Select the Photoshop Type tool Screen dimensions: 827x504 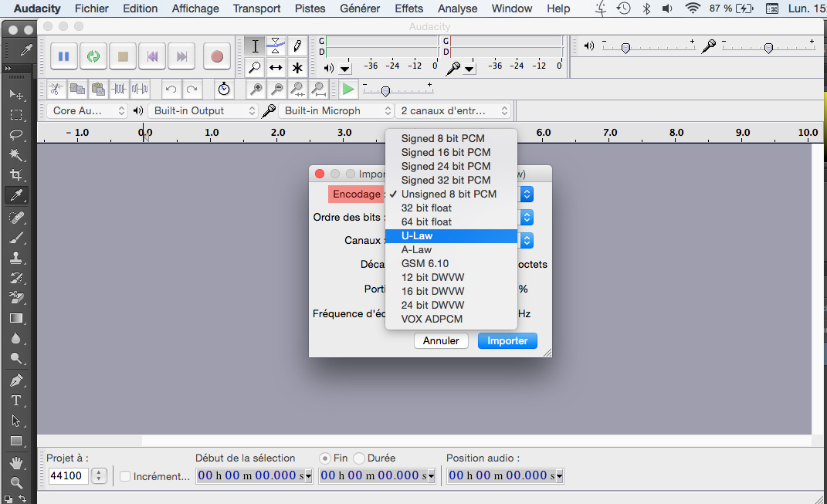click(15, 401)
